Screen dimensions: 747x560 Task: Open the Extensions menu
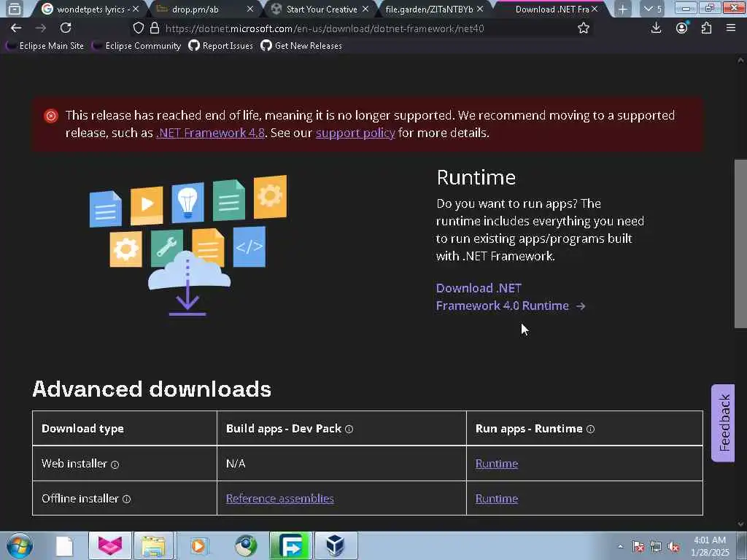[706, 28]
